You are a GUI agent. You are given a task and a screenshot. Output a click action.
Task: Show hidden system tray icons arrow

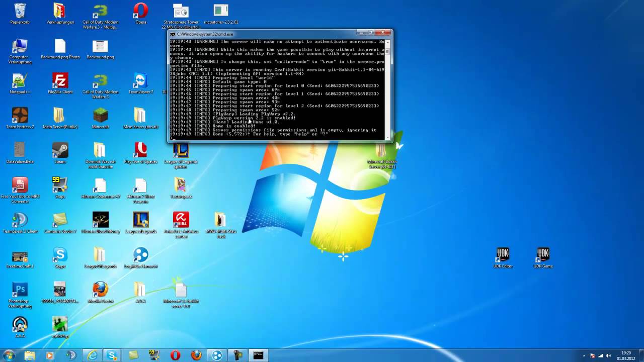(x=585, y=355)
